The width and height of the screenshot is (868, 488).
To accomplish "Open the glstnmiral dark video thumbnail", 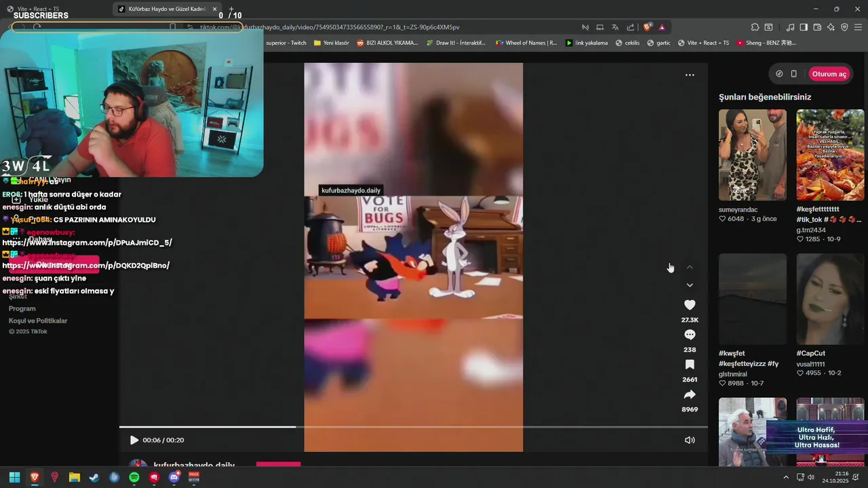I will point(753,299).
